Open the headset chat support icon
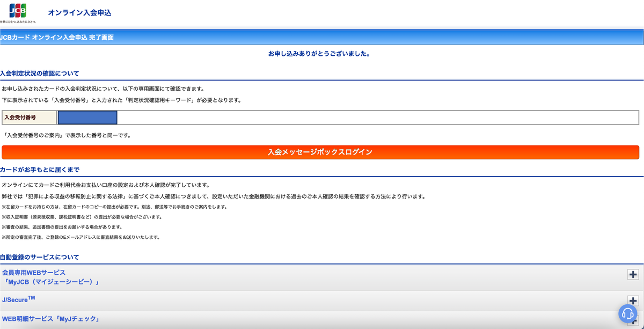Screen dimensions: 644x329 tap(627, 313)
